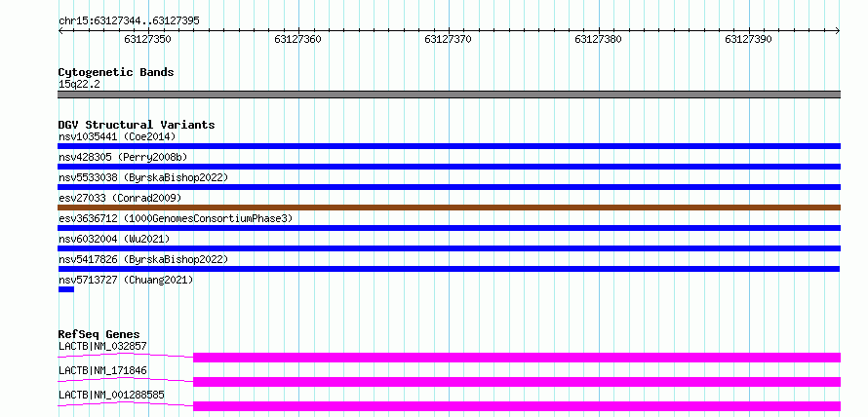This screenshot has width=868, height=417.
Task: Click ruler position 63127390
Action: pyautogui.click(x=748, y=39)
